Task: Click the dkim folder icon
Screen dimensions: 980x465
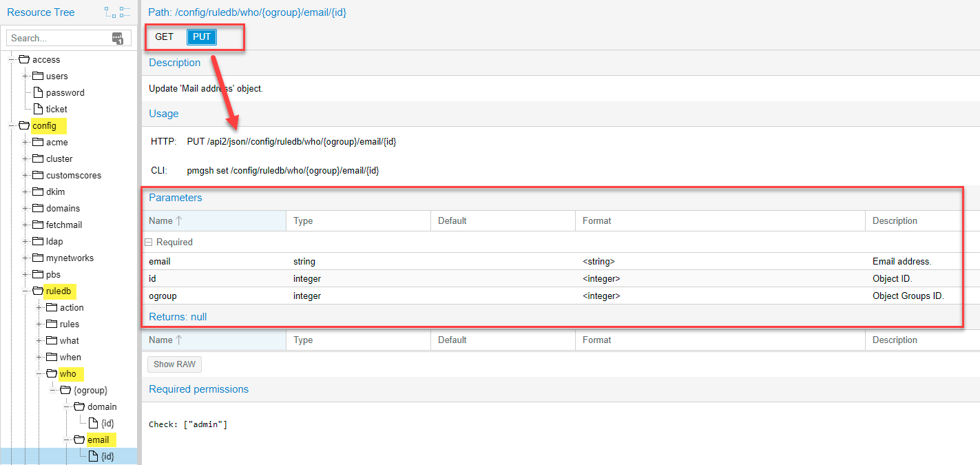Action: [38, 192]
